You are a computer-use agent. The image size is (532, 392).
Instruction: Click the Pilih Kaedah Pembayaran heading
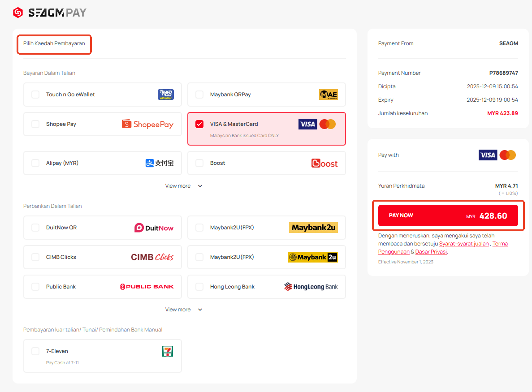point(54,43)
